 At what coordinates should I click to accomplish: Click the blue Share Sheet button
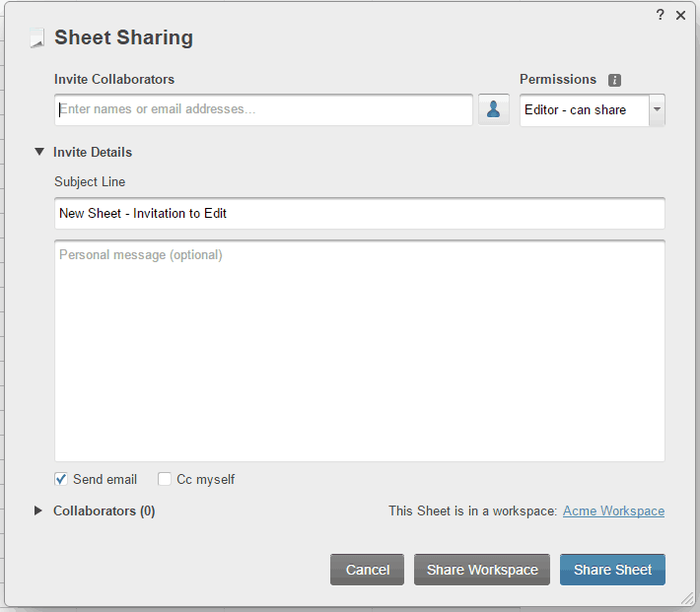612,570
